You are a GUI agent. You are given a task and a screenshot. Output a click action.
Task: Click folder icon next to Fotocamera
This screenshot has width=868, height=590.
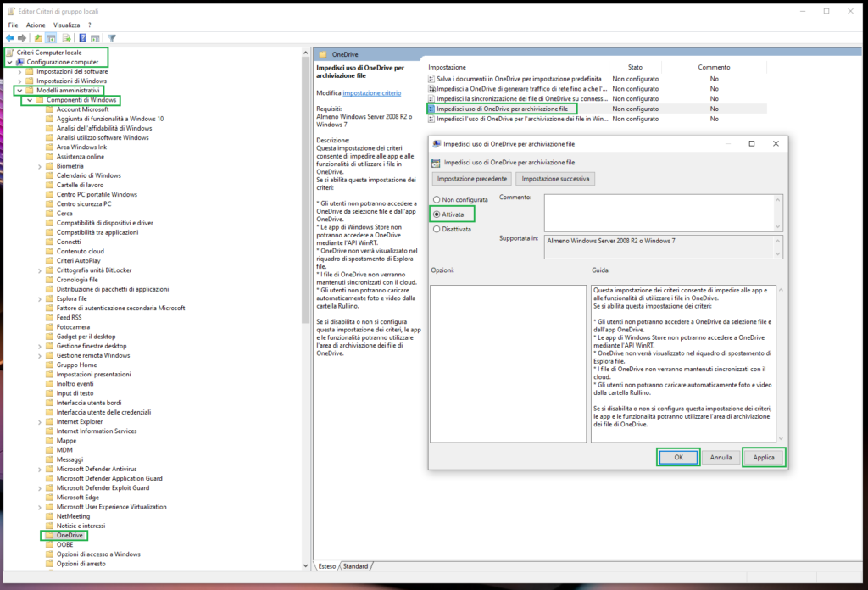pyautogui.click(x=50, y=327)
